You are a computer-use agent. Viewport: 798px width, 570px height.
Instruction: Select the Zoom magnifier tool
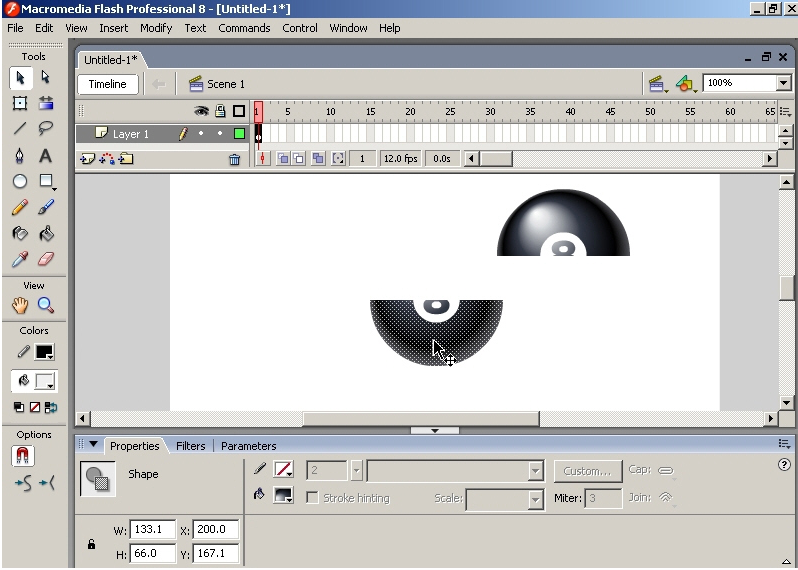tap(46, 305)
